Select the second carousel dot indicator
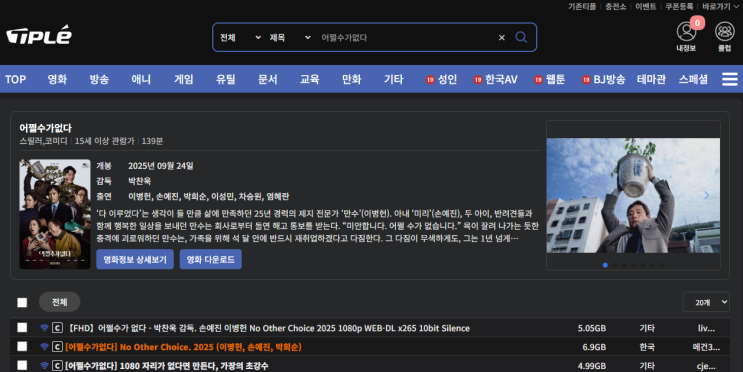743x372 pixels. tap(615, 265)
